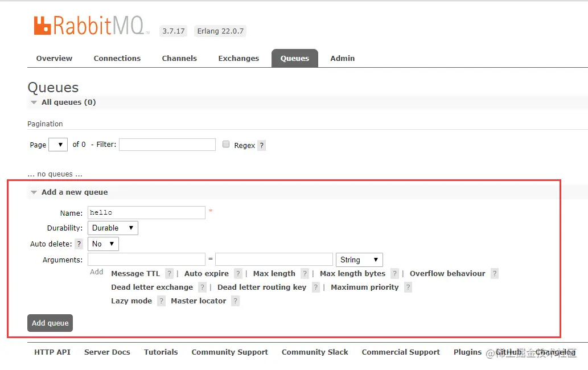Switch to the Exchanges tab
This screenshot has height=370, width=588.
pyautogui.click(x=239, y=59)
